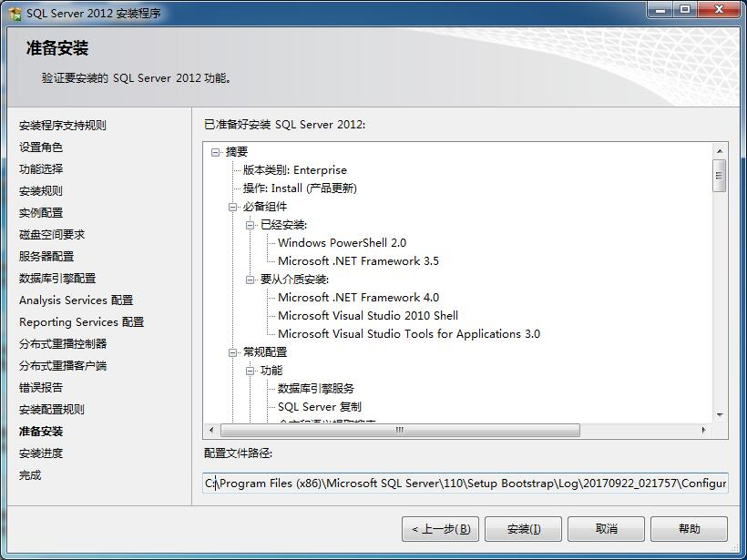This screenshot has width=747, height=560.
Task: Select Microsoft Visual Studio 2010 Shell item
Action: coord(368,316)
